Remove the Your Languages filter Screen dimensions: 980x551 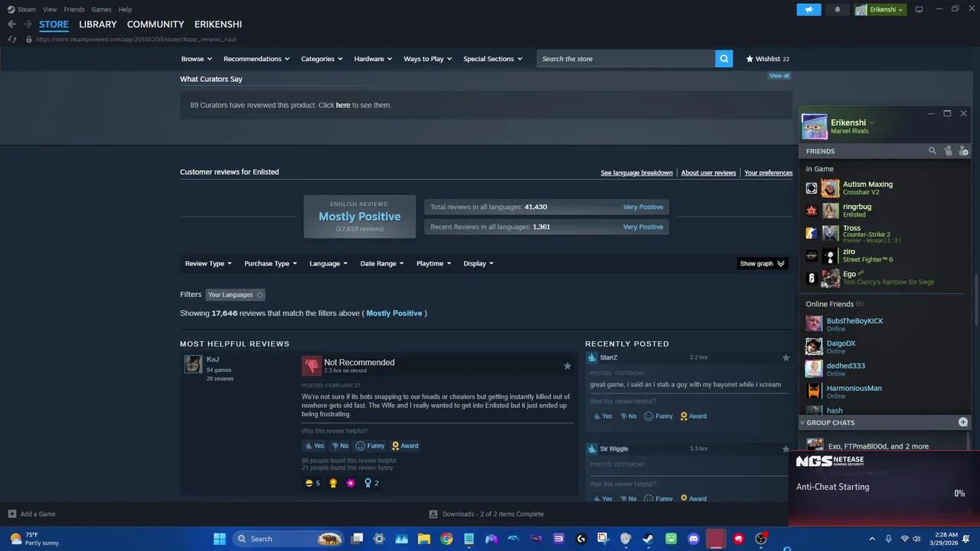pyautogui.click(x=260, y=295)
